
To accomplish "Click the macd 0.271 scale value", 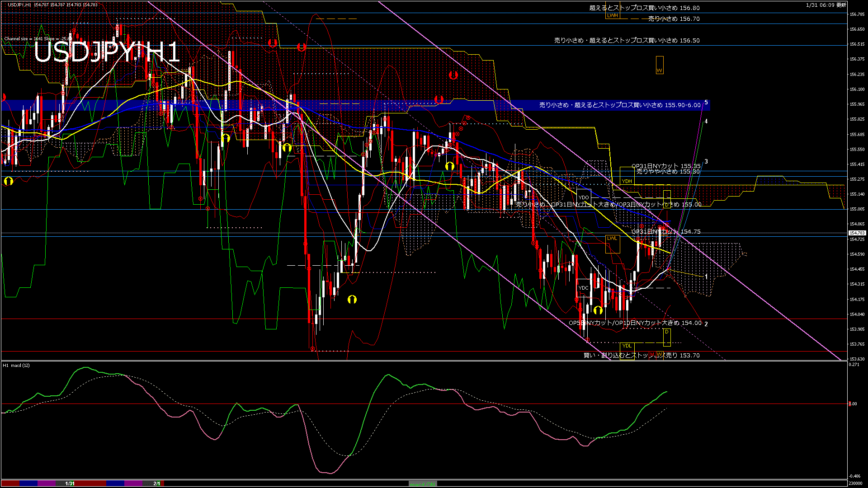I will click(x=854, y=364).
